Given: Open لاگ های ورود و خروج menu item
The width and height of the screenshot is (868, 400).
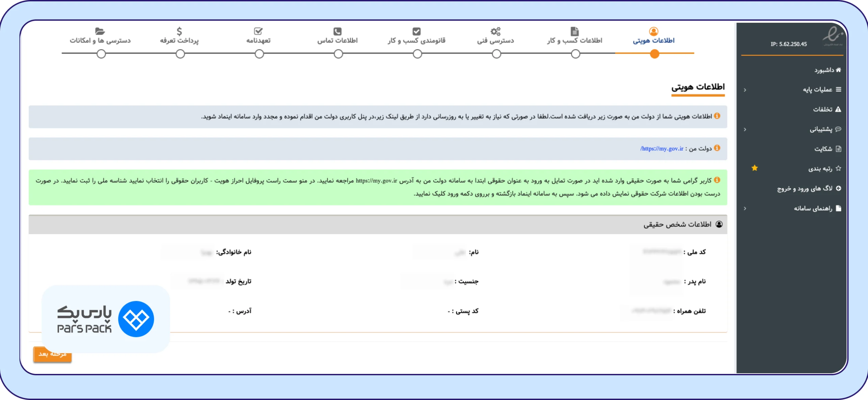Looking at the screenshot, I should (805, 188).
